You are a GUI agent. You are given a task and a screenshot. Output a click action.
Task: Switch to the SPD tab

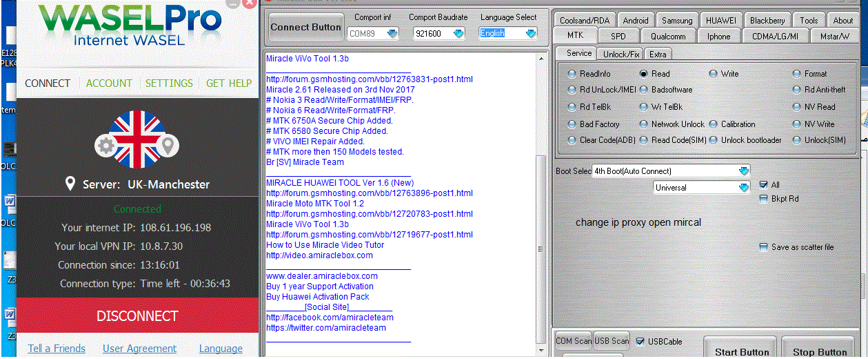pos(618,36)
